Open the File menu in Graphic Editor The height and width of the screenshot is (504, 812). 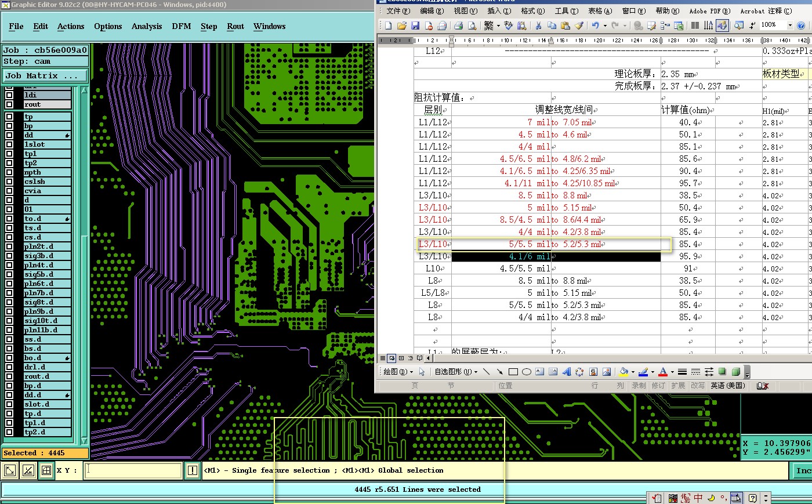click(x=16, y=26)
